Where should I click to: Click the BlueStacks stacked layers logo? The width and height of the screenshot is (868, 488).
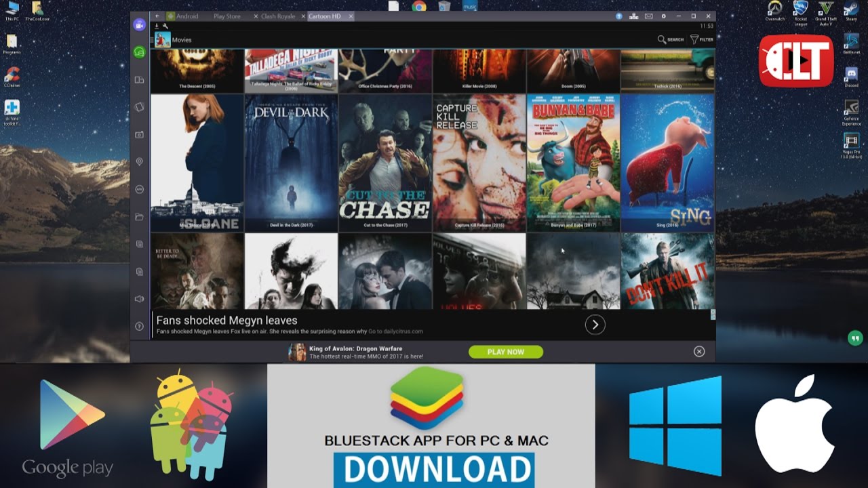point(427,398)
